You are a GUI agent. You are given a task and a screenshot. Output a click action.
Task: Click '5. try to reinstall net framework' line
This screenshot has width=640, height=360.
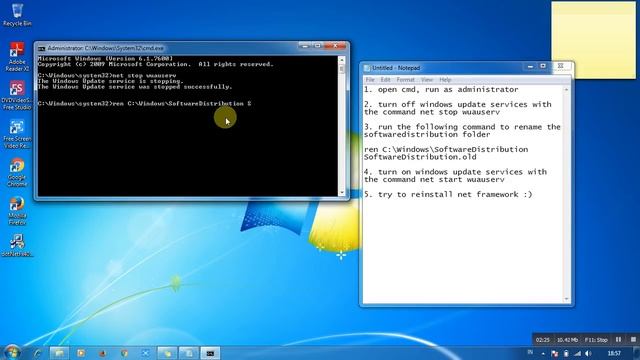click(448, 194)
